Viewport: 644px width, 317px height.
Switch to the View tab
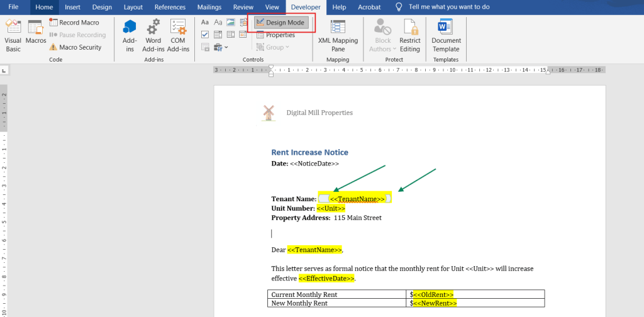tap(272, 7)
